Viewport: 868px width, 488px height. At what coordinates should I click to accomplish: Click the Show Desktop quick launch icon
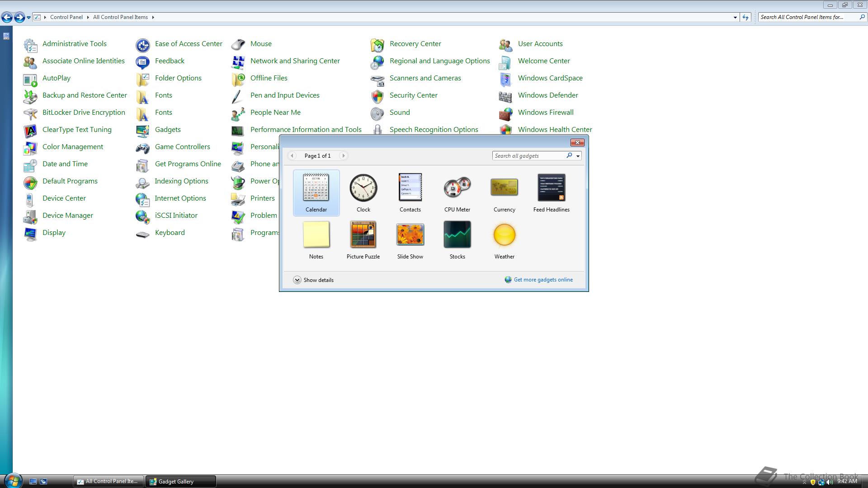tap(33, 482)
